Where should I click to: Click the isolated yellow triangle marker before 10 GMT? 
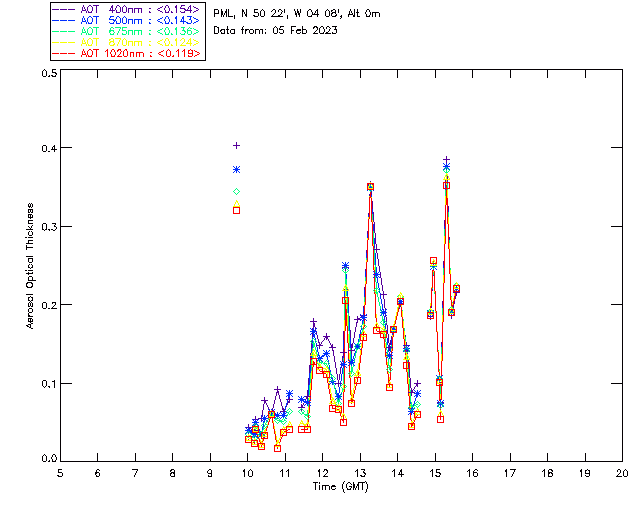point(236,204)
